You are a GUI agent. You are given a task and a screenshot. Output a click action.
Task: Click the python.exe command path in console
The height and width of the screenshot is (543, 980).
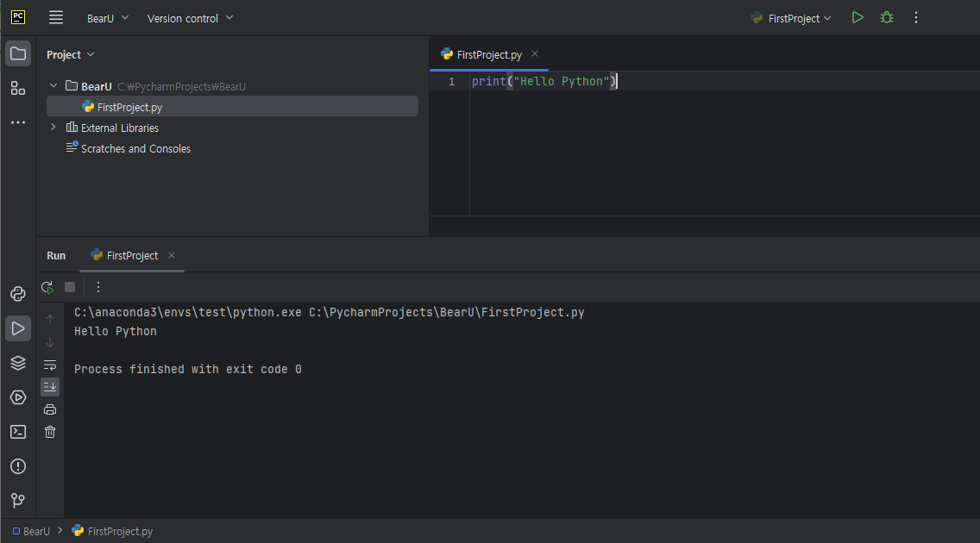pos(187,312)
